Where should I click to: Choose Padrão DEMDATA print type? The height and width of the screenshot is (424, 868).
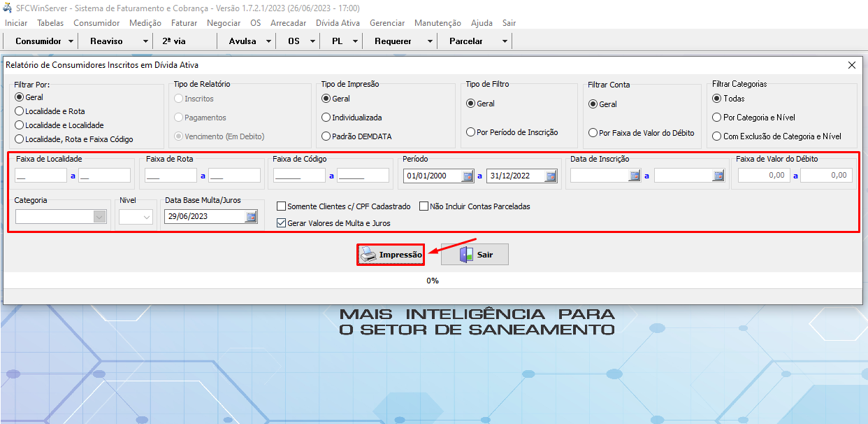tap(326, 136)
